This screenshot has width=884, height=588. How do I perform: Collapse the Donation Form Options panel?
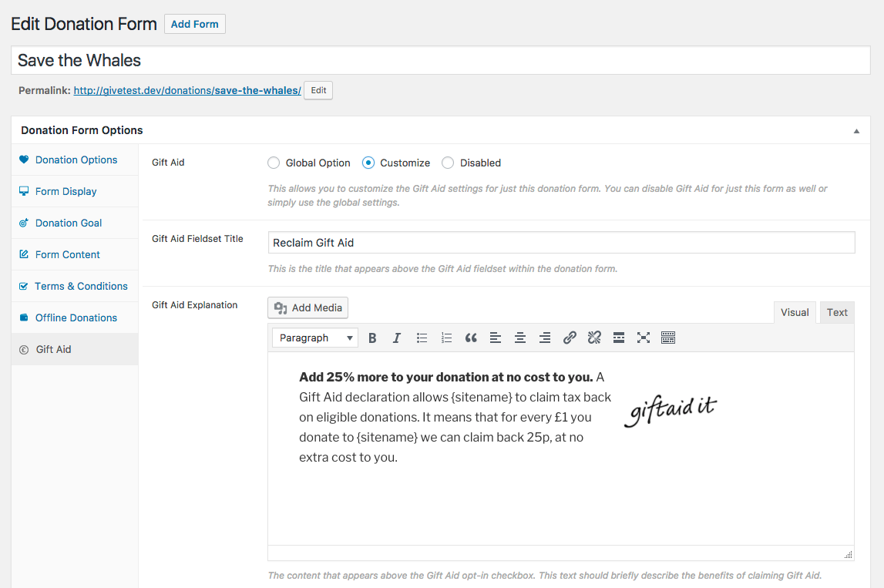pos(856,131)
